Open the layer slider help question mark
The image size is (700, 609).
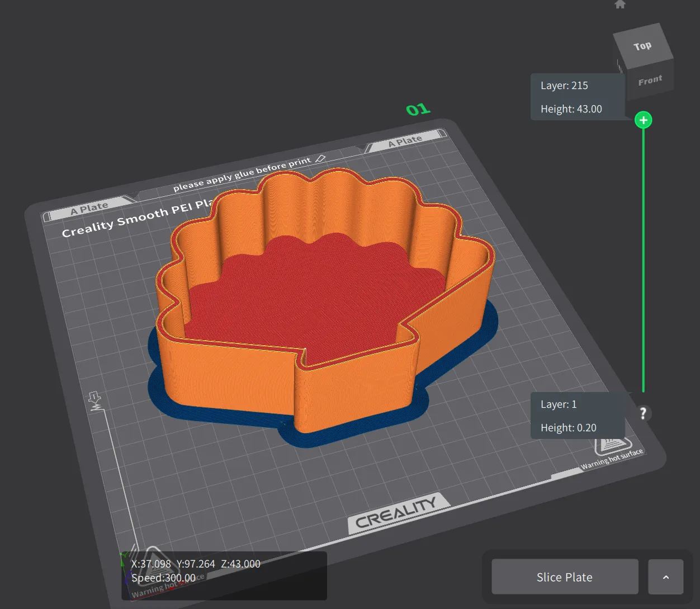pos(643,413)
